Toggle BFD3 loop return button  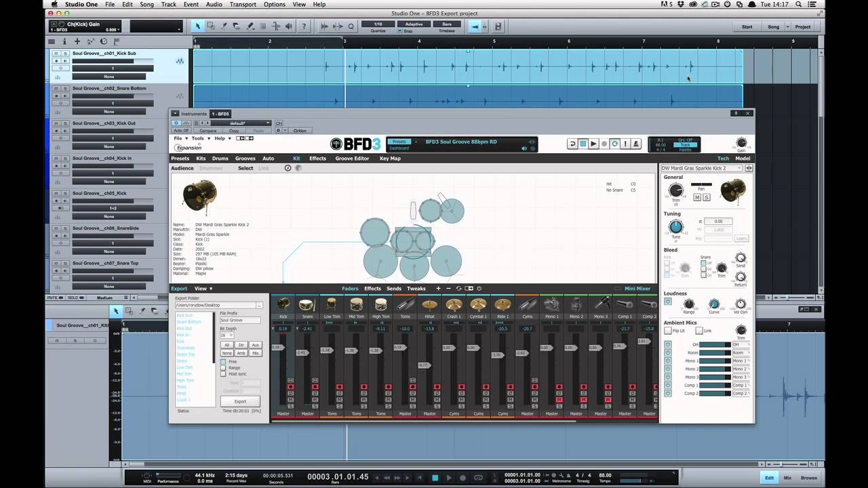coord(572,144)
